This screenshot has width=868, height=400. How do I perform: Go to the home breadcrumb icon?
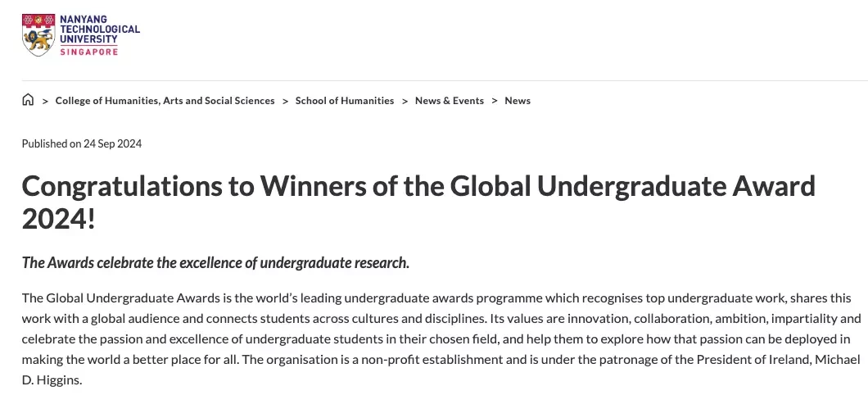(x=28, y=100)
